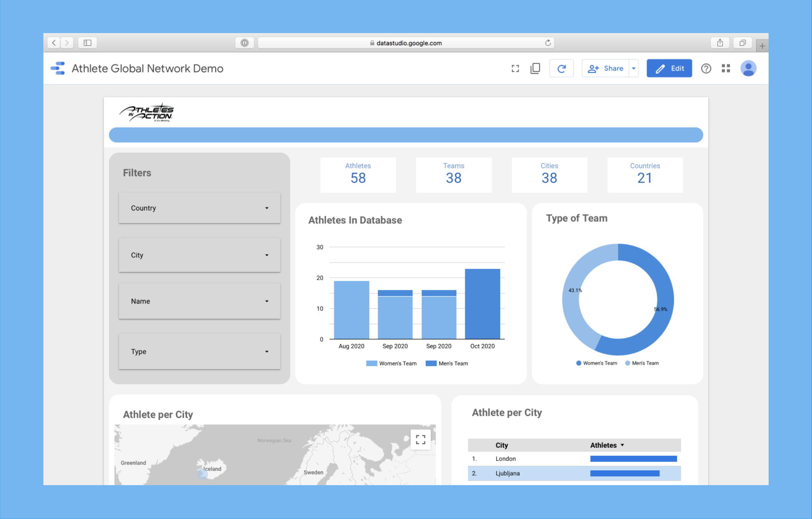This screenshot has width=812, height=519.
Task: Click the datastudio.google.com address bar
Action: point(406,43)
